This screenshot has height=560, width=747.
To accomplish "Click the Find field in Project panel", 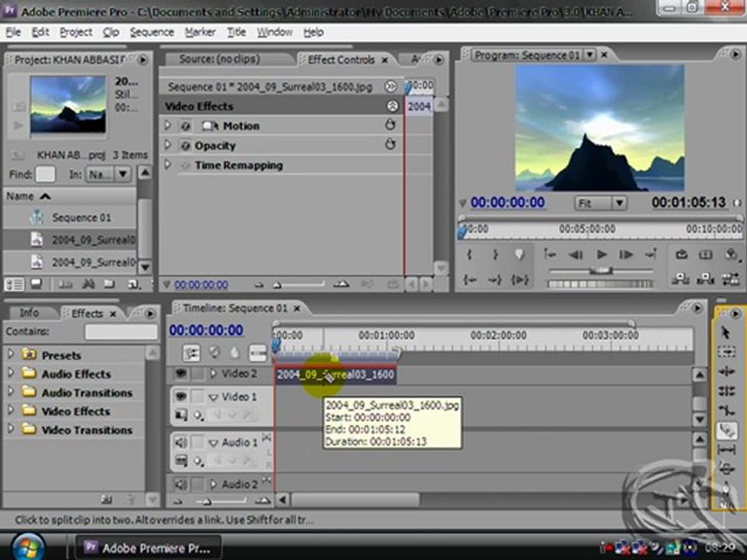I will point(46,174).
